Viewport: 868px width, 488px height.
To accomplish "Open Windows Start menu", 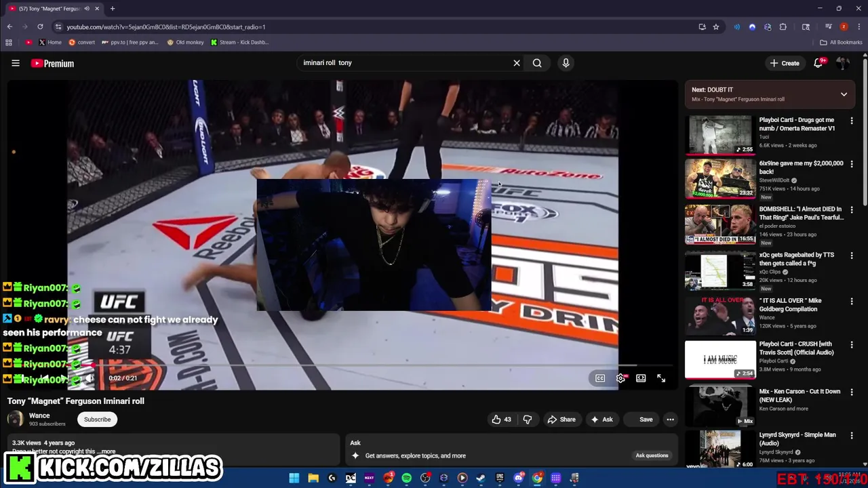I will (294, 478).
